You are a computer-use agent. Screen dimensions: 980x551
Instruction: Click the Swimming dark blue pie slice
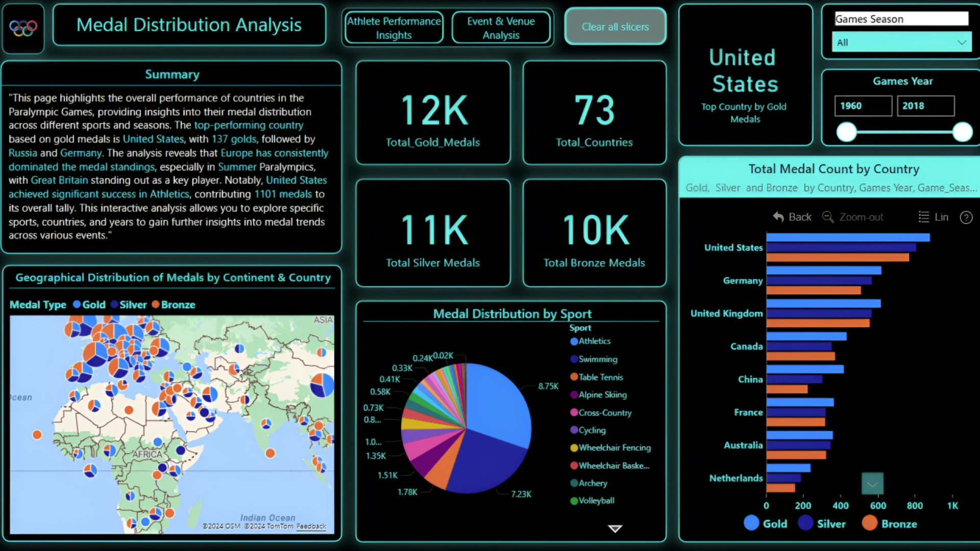(485, 464)
